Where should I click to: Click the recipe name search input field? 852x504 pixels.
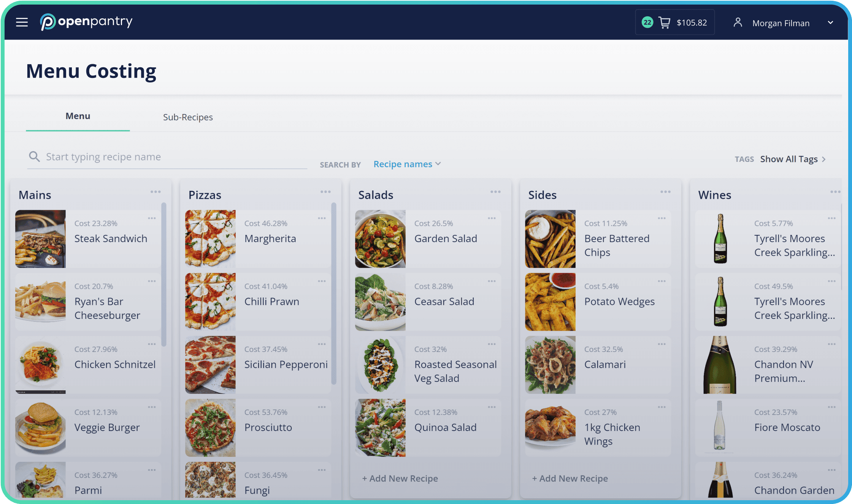(168, 157)
